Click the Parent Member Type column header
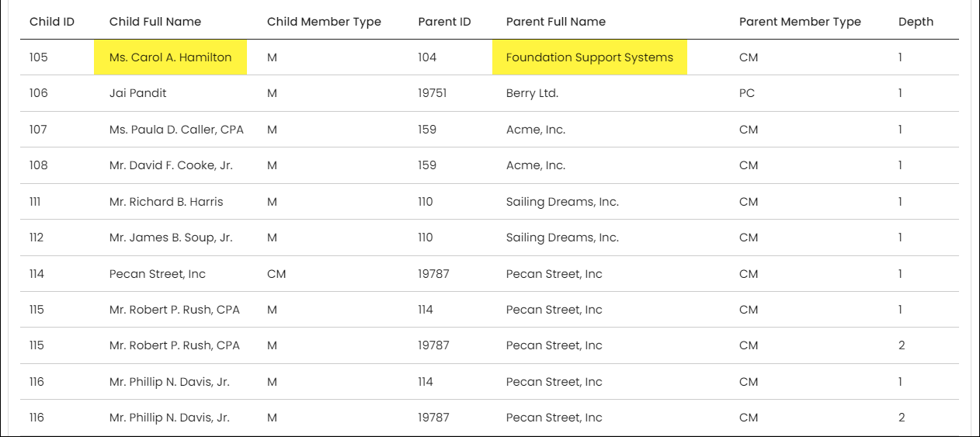 point(800,22)
